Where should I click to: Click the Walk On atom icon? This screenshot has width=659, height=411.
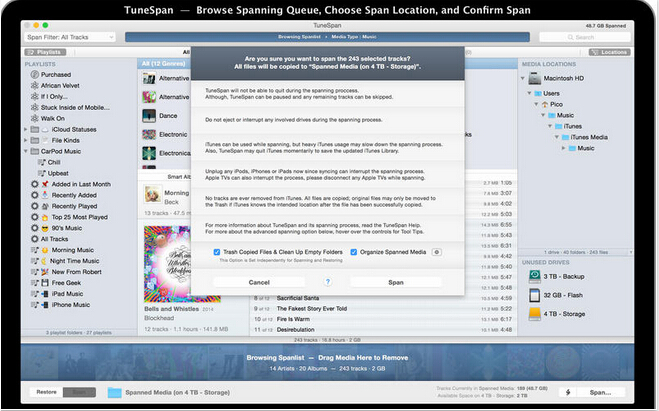pyautogui.click(x=34, y=118)
